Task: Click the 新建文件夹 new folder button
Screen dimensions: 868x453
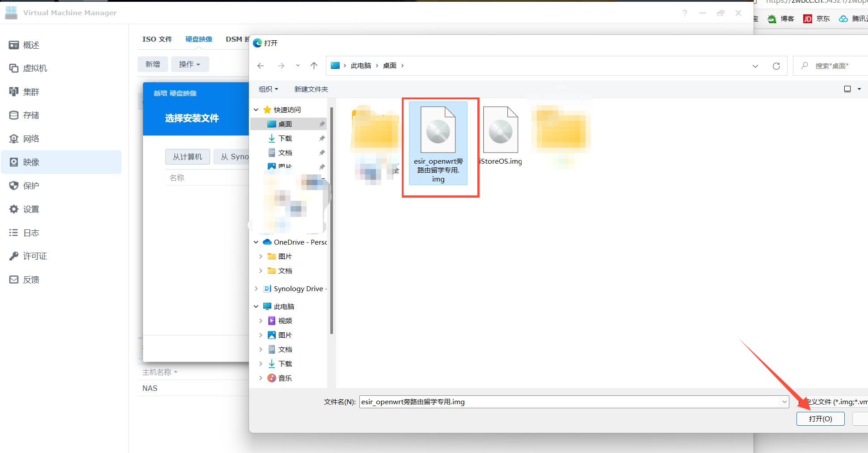Action: [x=311, y=89]
